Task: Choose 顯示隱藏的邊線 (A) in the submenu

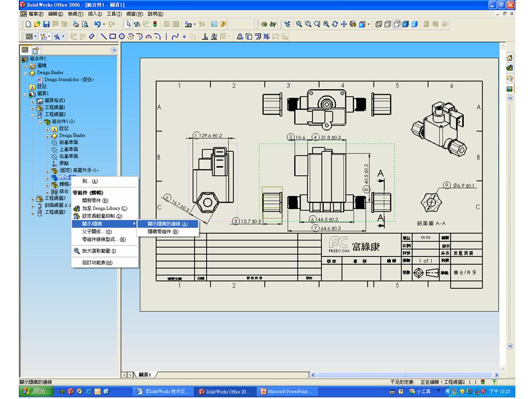Action: (x=167, y=224)
